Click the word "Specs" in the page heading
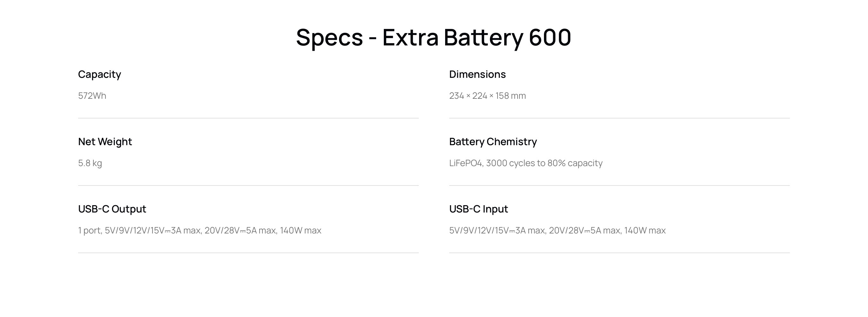The image size is (868, 317). 329,37
